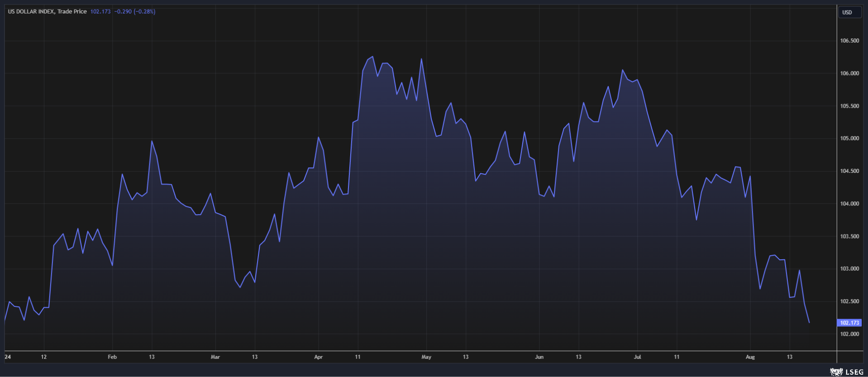The width and height of the screenshot is (868, 377).
Task: Click the Aug label on the time axis
Action: tap(750, 357)
